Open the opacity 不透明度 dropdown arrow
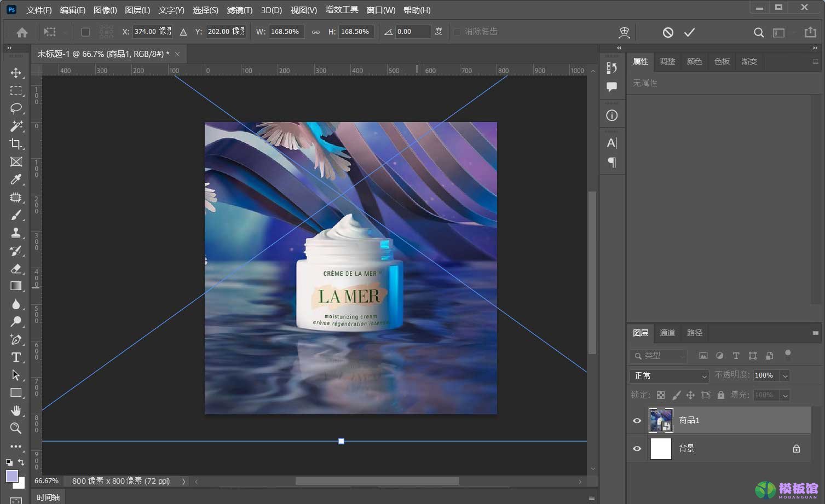Image resolution: width=825 pixels, height=504 pixels. pos(785,376)
